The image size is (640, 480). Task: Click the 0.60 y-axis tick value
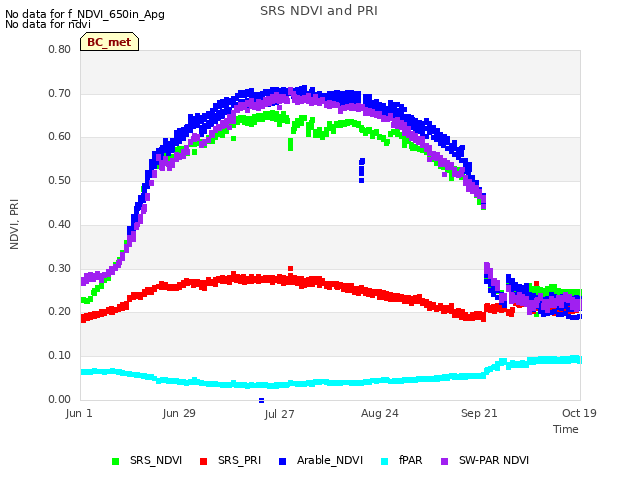coord(59,137)
